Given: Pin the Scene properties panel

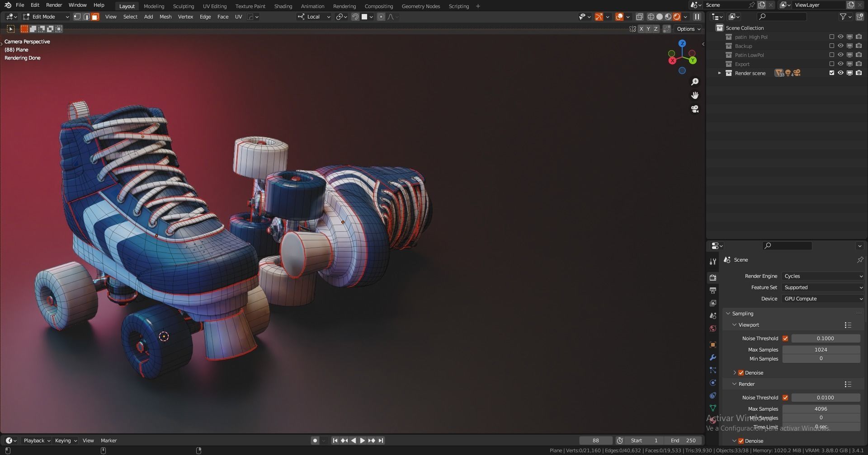Looking at the screenshot, I should point(860,260).
